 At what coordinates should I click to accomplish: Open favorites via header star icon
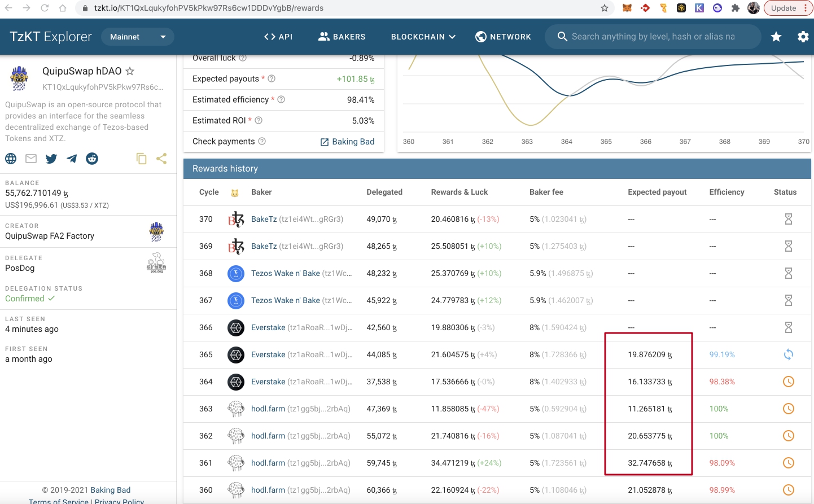(776, 37)
